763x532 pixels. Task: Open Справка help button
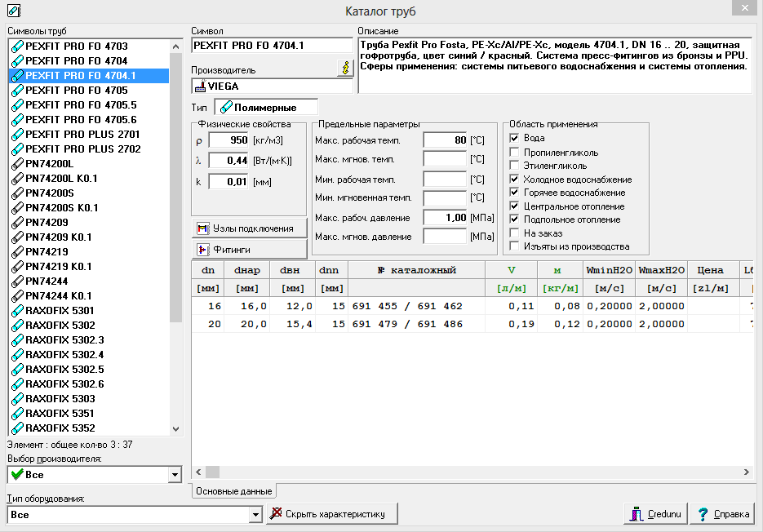[x=722, y=514]
